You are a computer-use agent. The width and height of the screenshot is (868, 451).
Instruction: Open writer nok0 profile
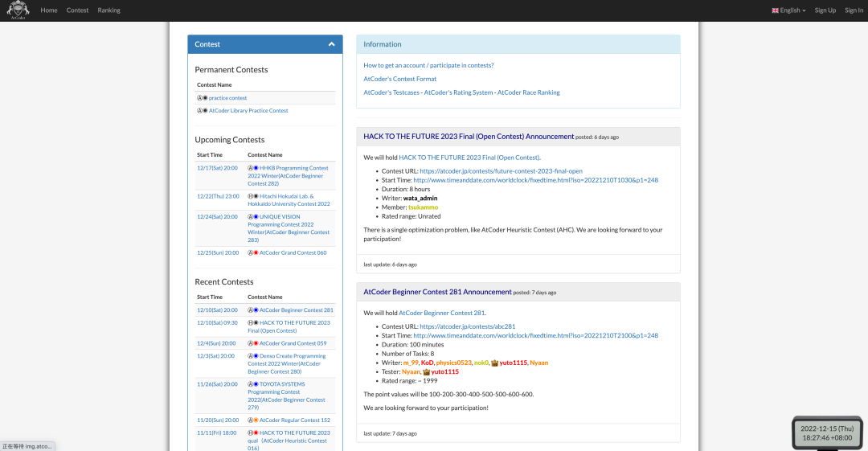[x=481, y=363]
